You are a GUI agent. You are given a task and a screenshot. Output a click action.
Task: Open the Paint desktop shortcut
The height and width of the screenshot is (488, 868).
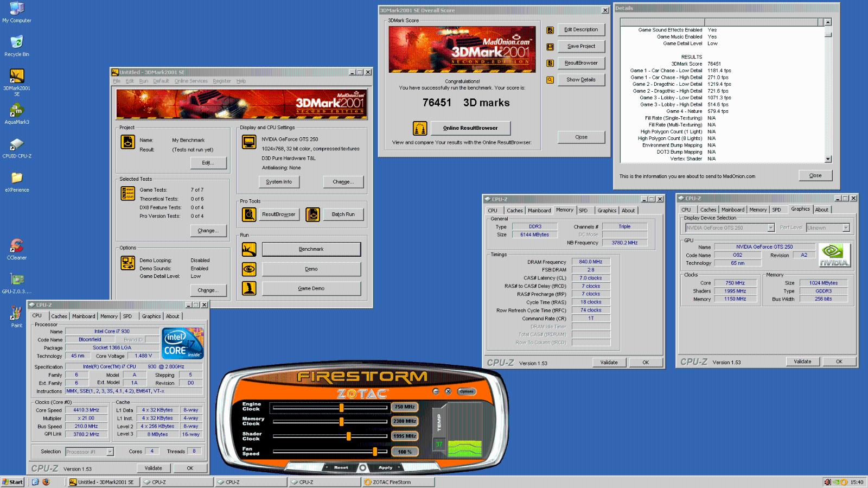click(x=17, y=313)
